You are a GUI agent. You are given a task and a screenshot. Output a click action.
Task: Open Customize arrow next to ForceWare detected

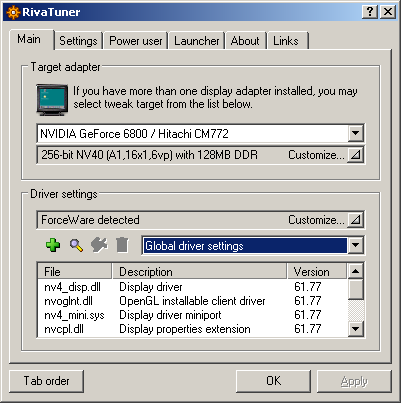point(355,220)
